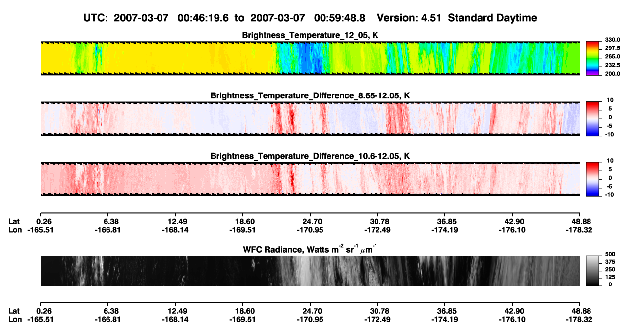Click longitude -169.51 on the bottom axis

pos(242,319)
